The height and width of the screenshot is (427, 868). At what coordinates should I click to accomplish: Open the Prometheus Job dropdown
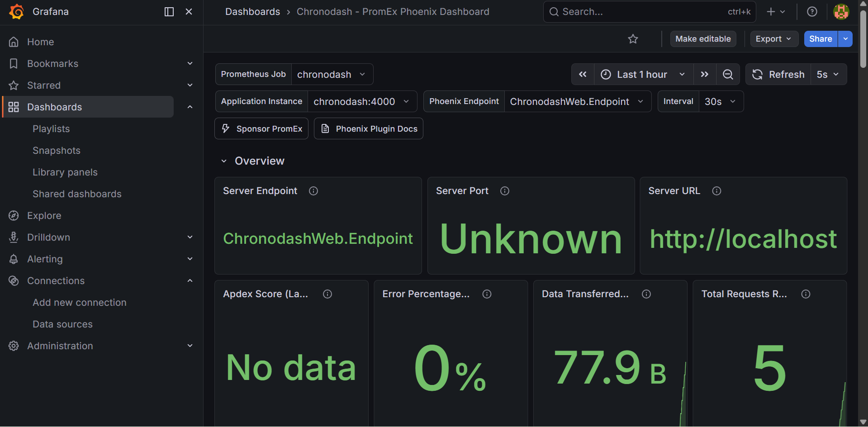[x=332, y=74]
